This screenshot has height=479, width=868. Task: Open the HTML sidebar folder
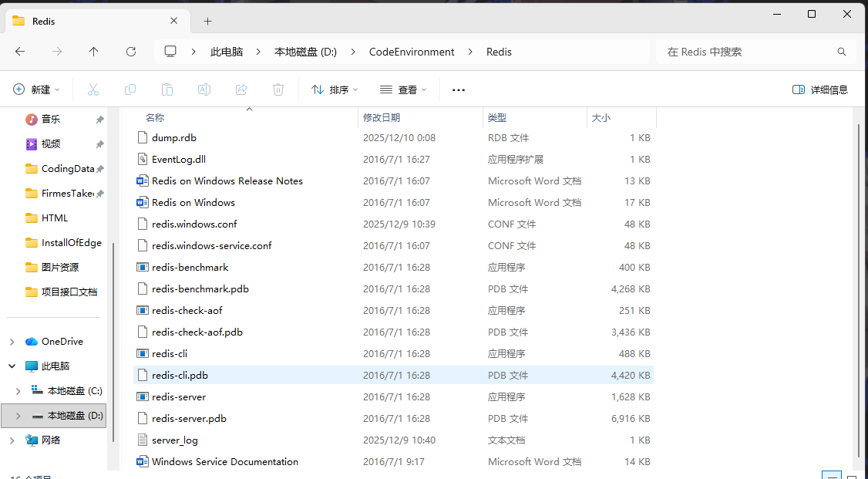tap(54, 218)
